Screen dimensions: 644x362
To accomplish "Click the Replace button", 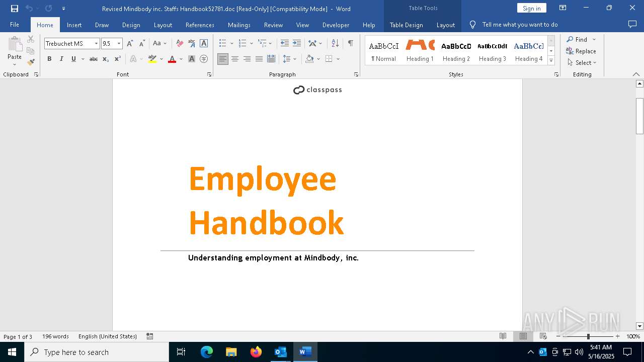I will click(x=581, y=51).
